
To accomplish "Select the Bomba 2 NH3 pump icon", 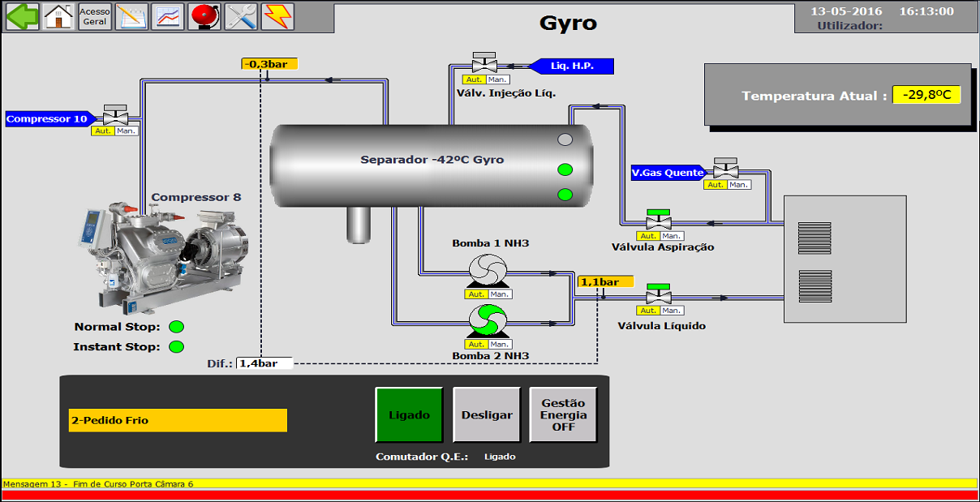I will [488, 320].
